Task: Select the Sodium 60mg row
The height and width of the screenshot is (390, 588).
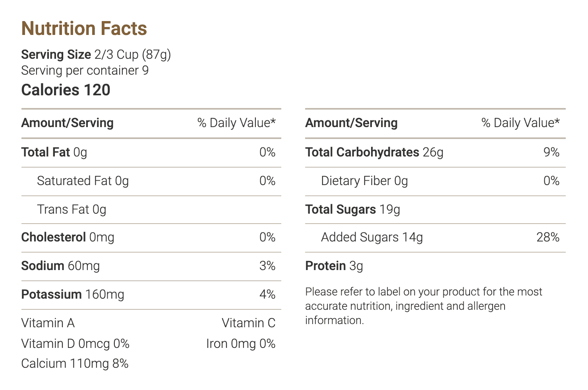Action: click(x=151, y=266)
